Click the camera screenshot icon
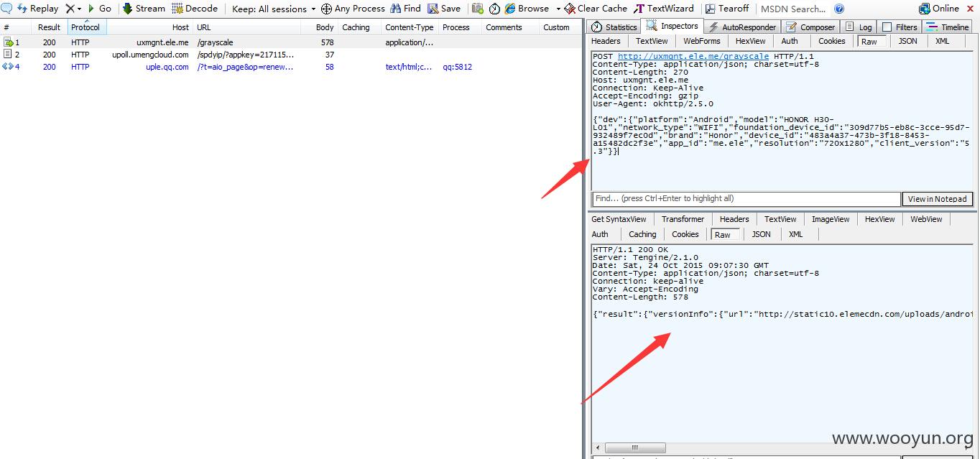980x459 pixels. [x=478, y=9]
